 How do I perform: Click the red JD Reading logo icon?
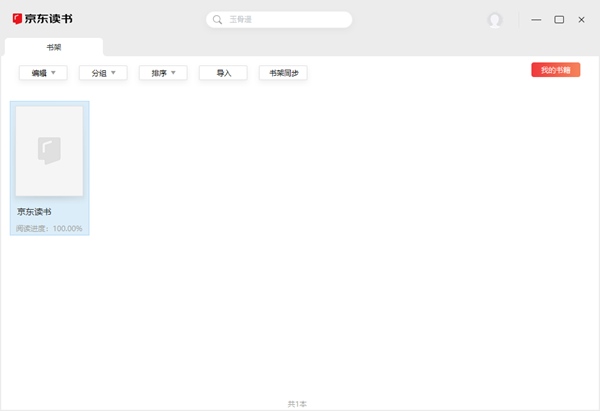click(17, 19)
